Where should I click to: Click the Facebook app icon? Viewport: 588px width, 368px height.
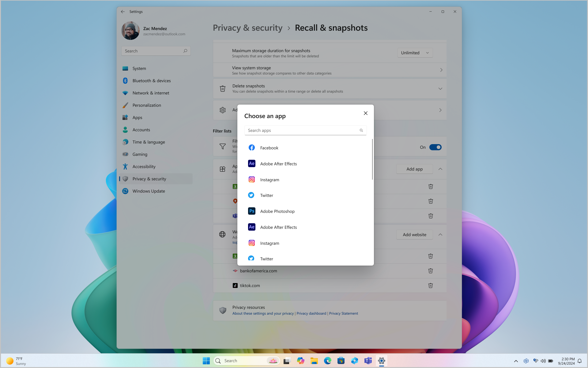click(x=251, y=148)
